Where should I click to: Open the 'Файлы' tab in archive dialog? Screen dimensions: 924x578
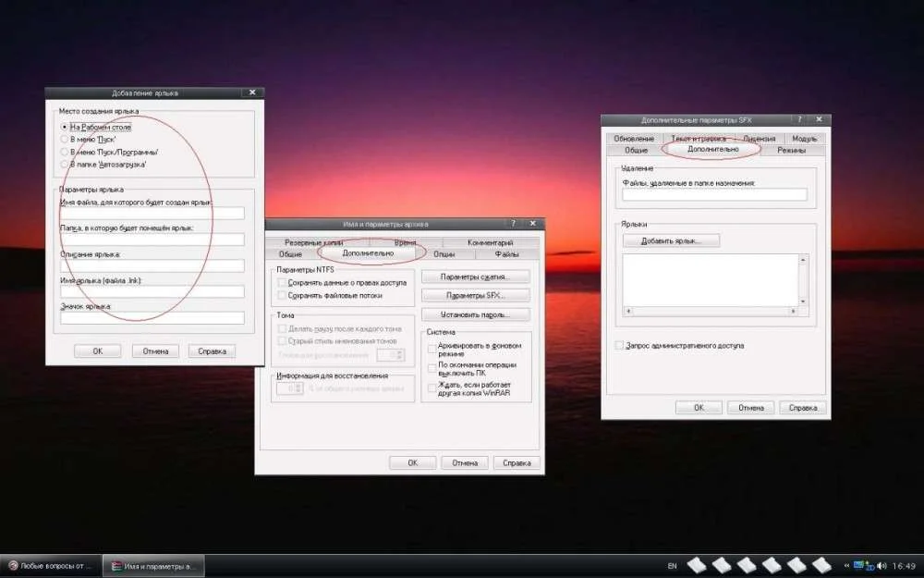506,253
